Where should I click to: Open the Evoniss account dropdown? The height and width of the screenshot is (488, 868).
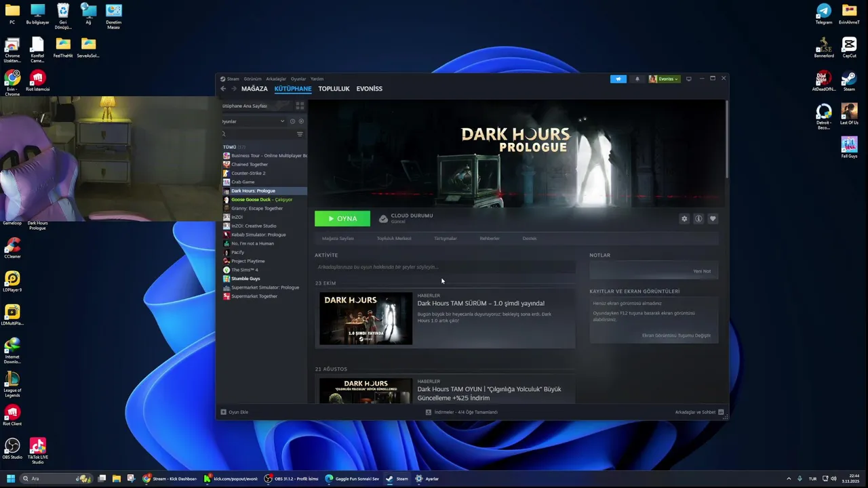[664, 79]
